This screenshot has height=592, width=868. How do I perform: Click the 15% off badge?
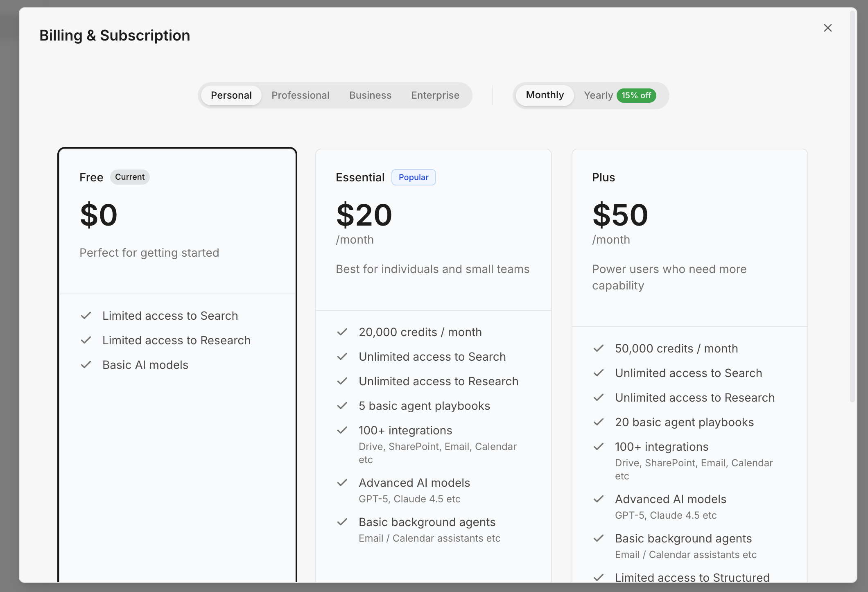[636, 95]
